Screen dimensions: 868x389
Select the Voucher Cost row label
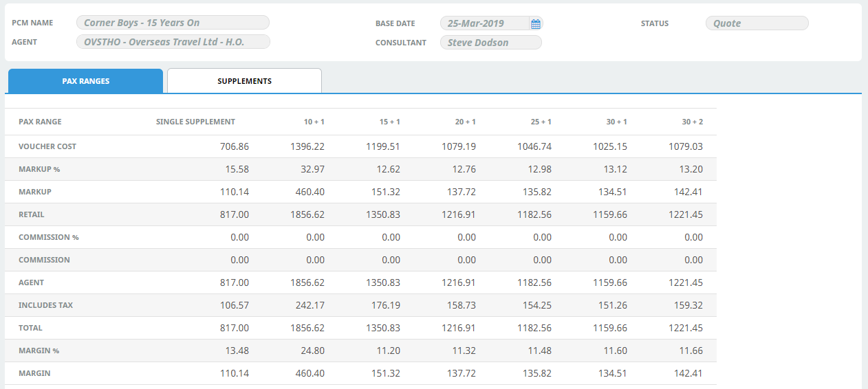click(47, 146)
